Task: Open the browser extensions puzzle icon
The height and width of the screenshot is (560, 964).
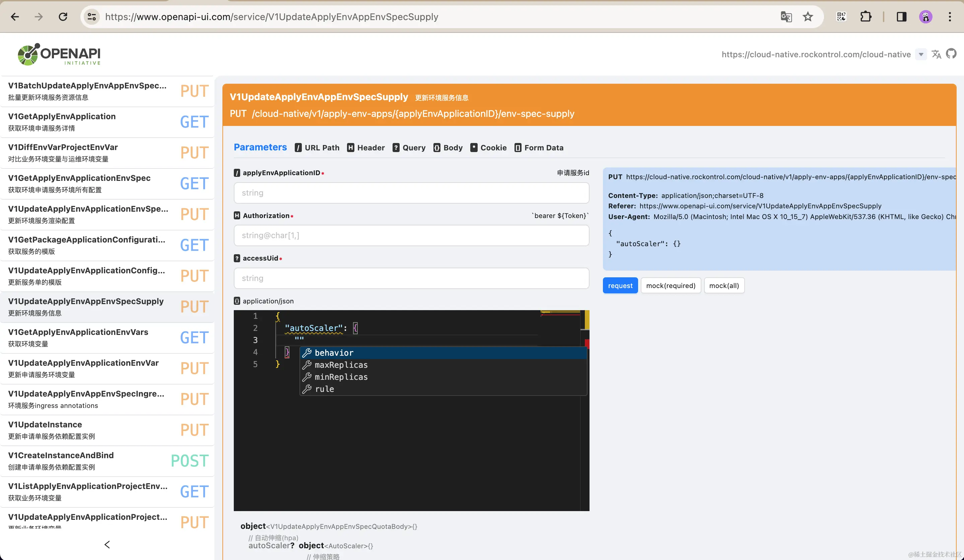Action: [866, 17]
